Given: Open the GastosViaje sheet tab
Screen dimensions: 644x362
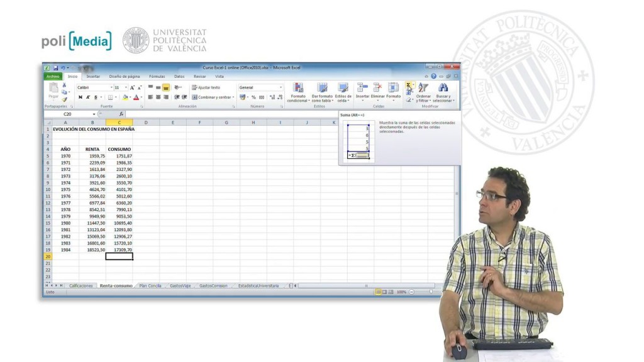Looking at the screenshot, I should 180,286.
